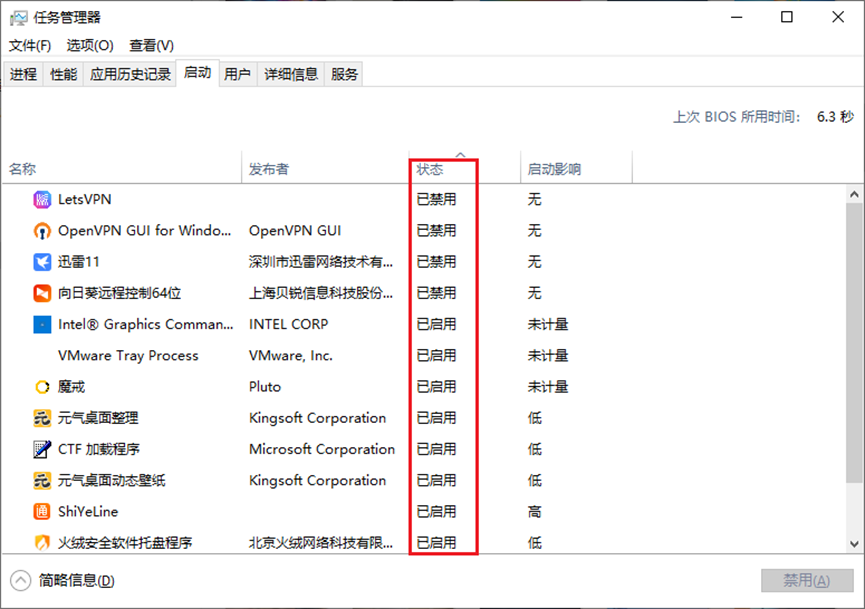Collapse view with 简略信息 arrow icon

20,580
